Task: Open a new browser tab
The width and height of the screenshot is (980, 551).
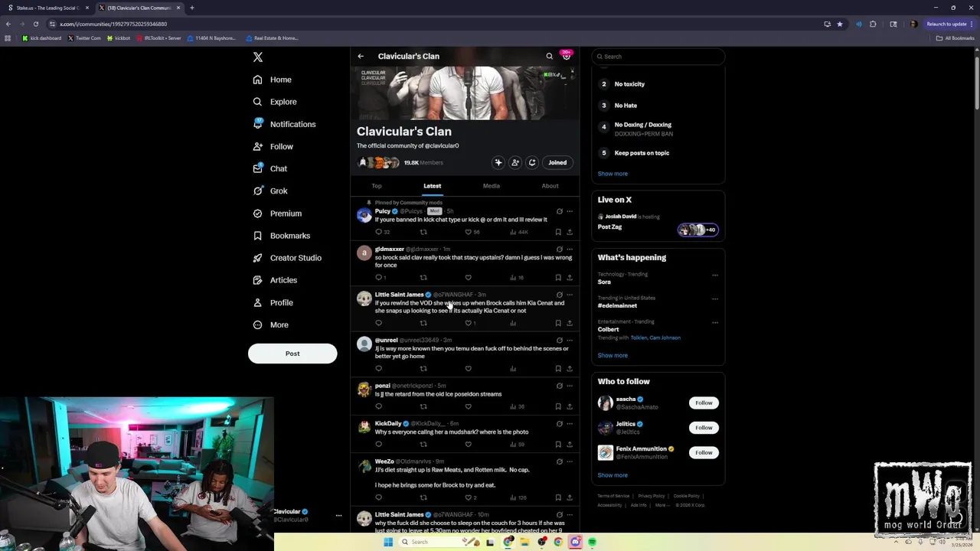Action: pos(192,8)
